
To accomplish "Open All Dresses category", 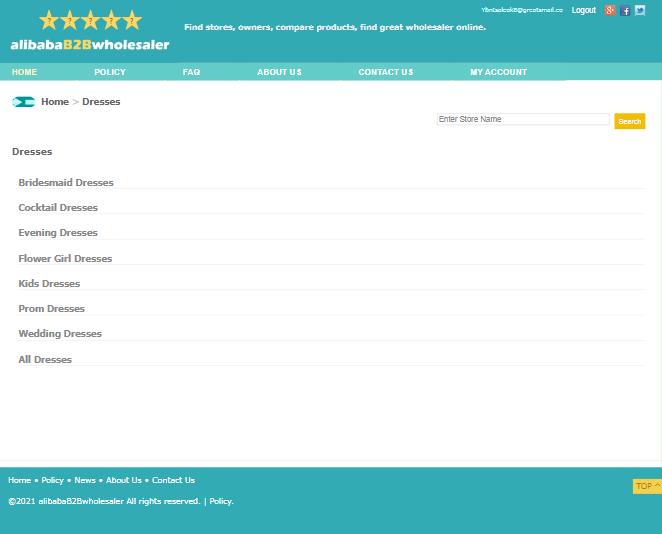I will pyautogui.click(x=45, y=360).
